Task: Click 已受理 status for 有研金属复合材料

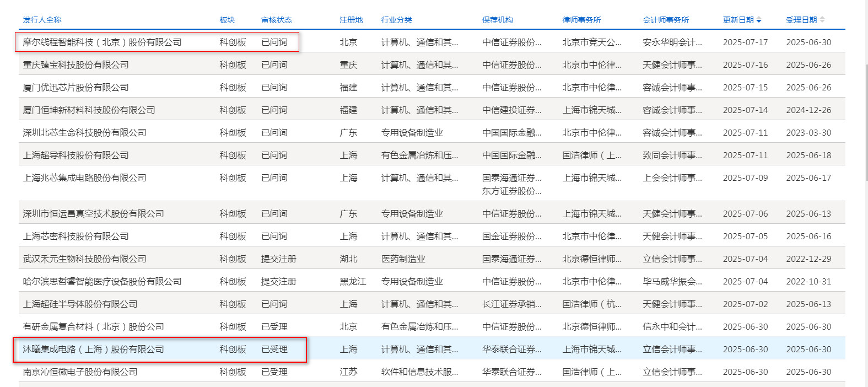Action: (274, 327)
